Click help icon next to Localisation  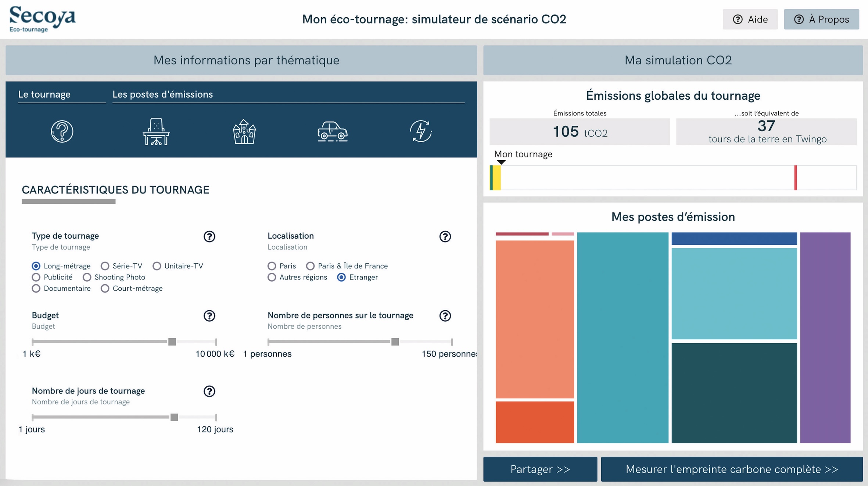click(445, 236)
